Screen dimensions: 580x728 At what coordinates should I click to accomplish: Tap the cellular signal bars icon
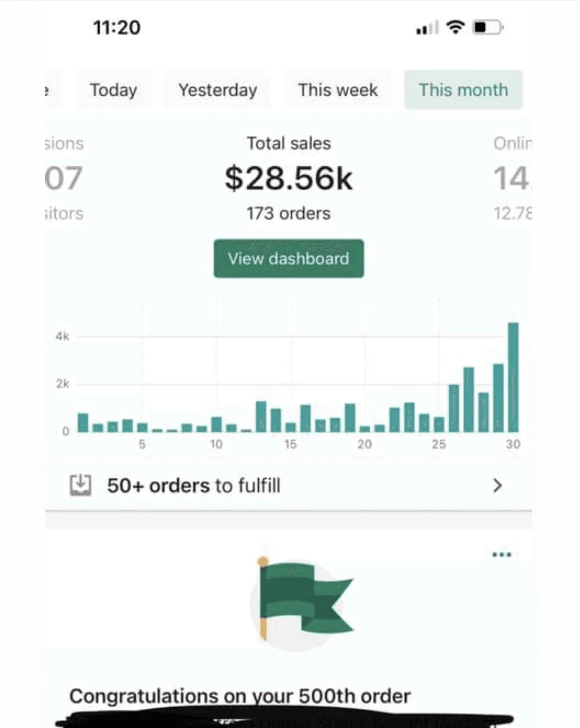[x=427, y=27]
